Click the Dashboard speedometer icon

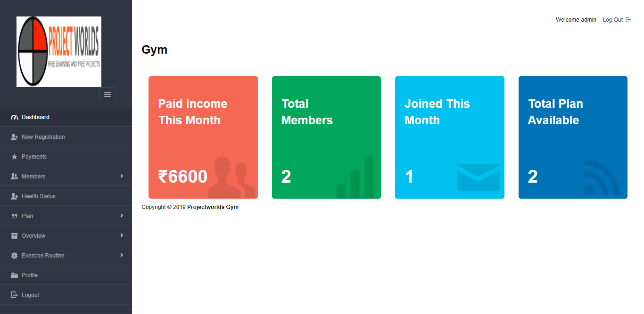click(14, 117)
